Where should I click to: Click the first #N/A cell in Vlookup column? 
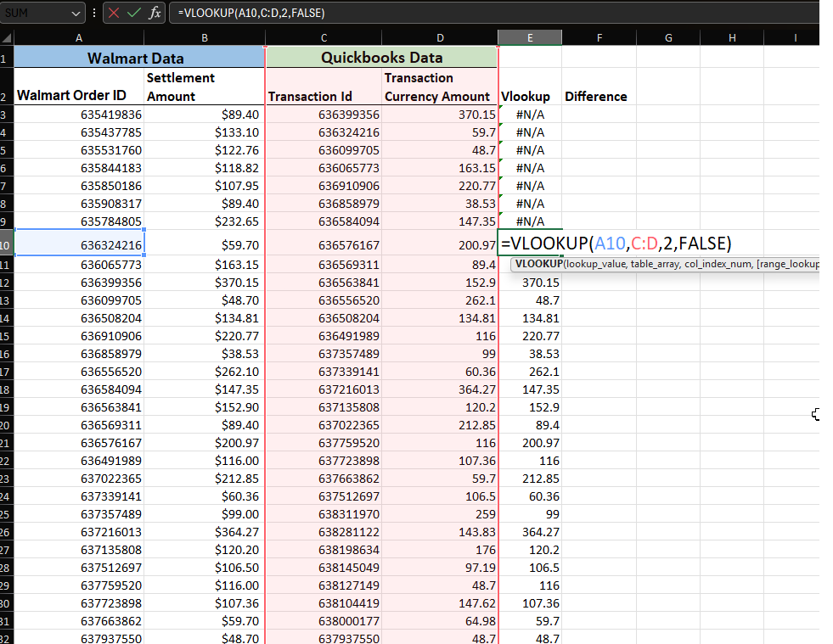point(530,115)
